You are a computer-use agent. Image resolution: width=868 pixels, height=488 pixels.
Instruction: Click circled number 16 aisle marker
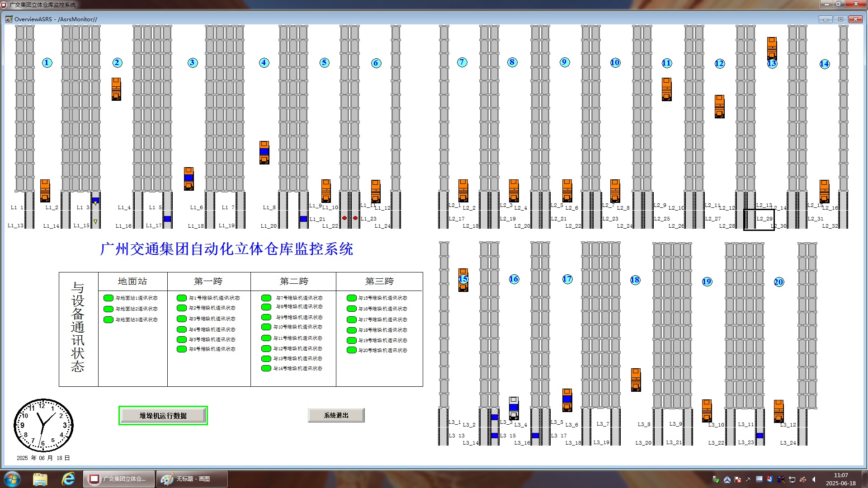pos(514,279)
